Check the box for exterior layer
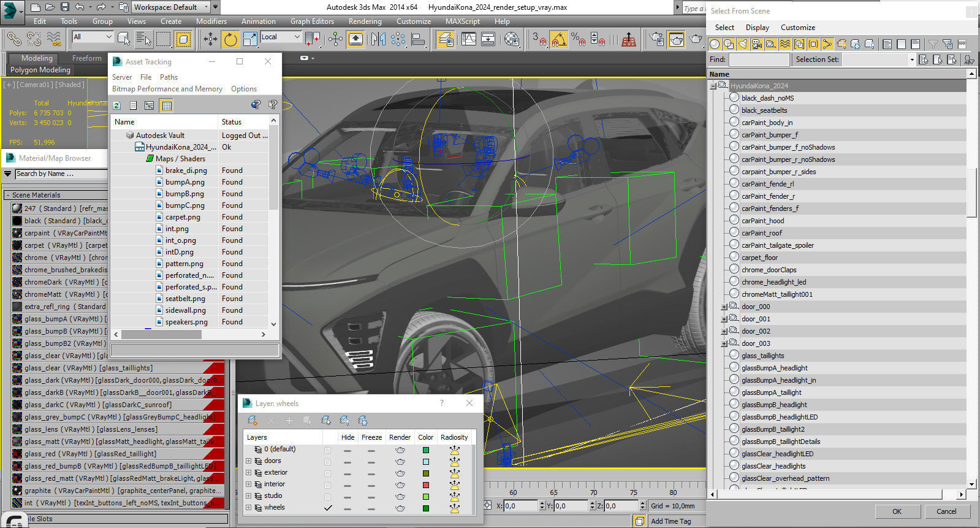 328,473
